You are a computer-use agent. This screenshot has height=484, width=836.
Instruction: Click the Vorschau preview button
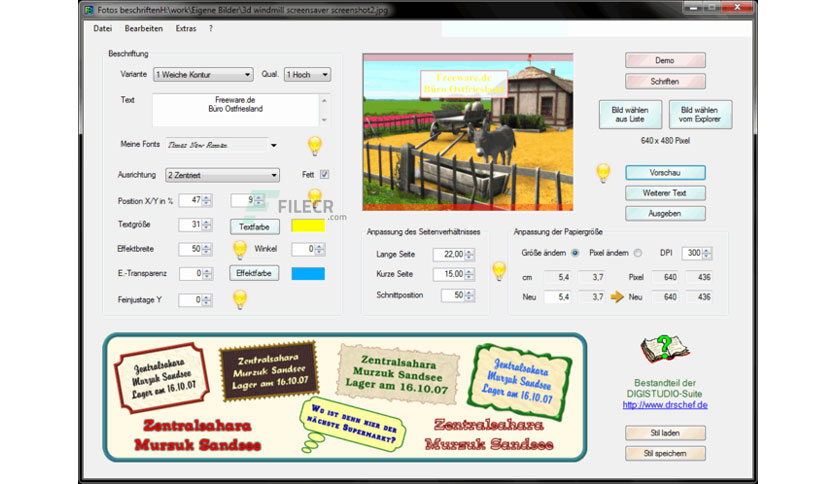(665, 173)
